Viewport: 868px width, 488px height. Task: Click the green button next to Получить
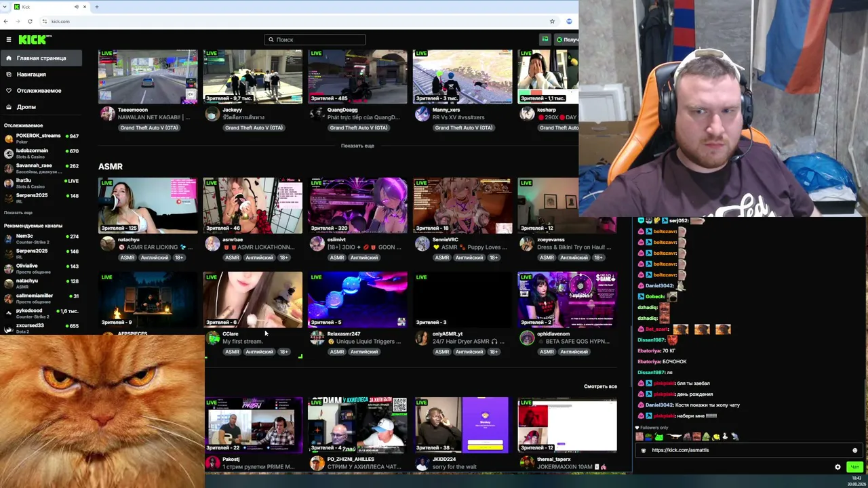click(x=545, y=39)
